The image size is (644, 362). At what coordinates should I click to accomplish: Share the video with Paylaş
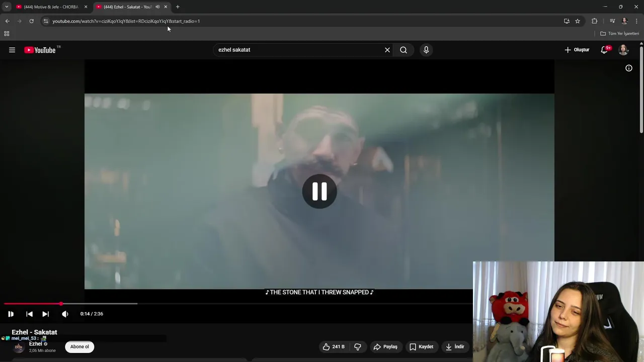(x=385, y=346)
